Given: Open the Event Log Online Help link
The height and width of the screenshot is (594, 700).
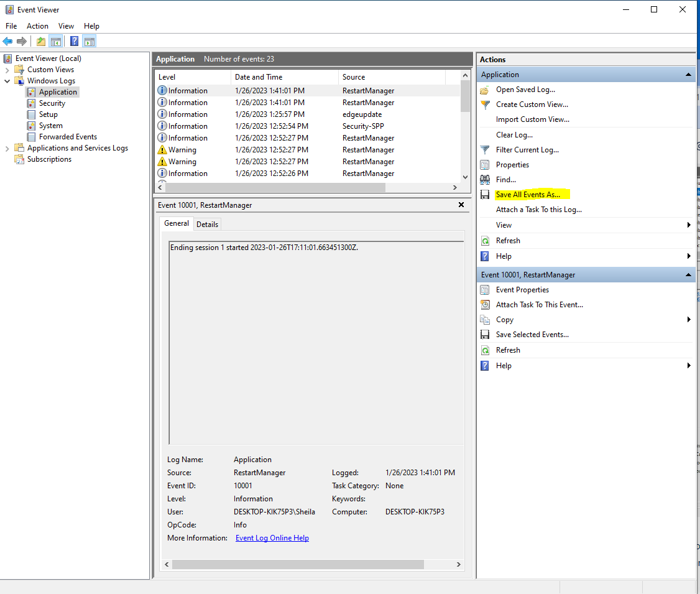Looking at the screenshot, I should coord(272,538).
